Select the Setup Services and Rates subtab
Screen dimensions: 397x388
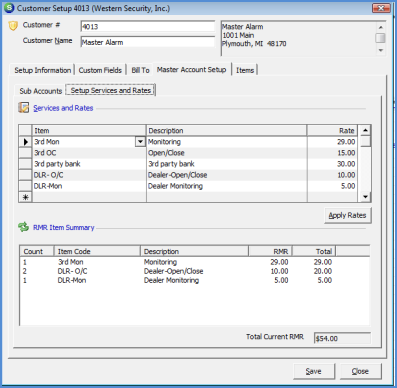[x=111, y=90]
